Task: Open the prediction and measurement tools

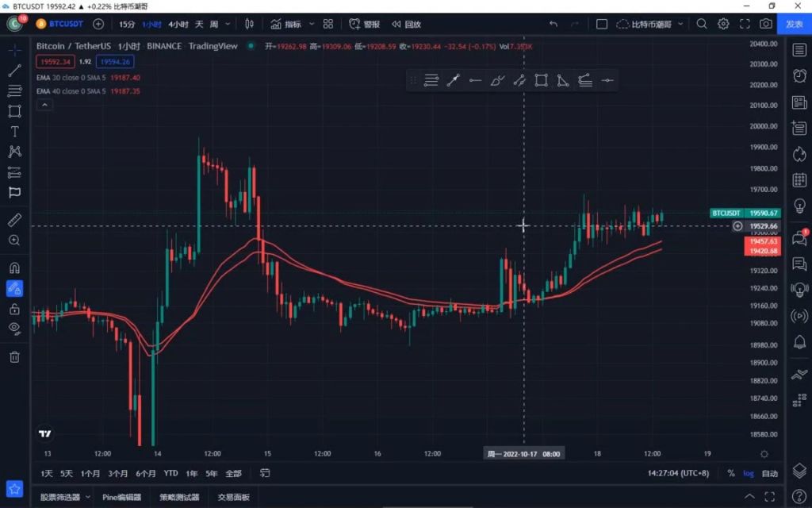Action: 14,172
